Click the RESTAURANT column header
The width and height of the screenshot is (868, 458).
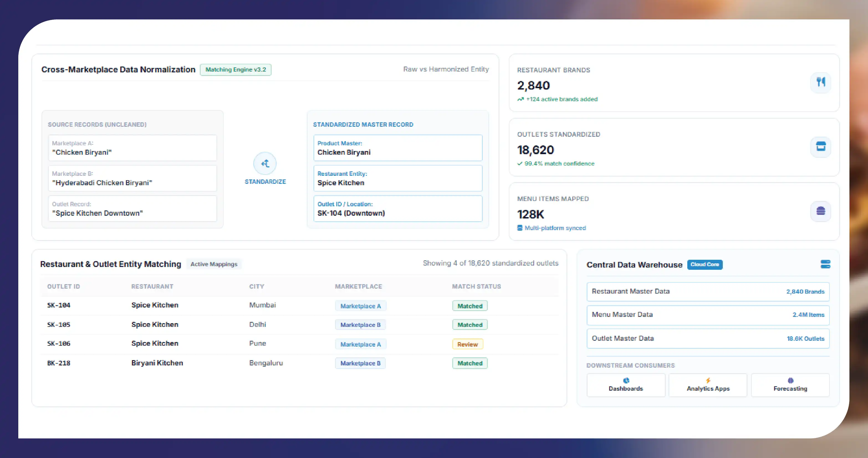[x=152, y=286]
